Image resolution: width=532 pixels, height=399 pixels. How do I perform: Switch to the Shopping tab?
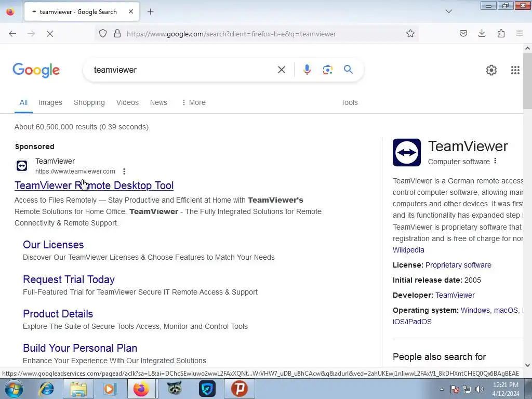point(89,102)
